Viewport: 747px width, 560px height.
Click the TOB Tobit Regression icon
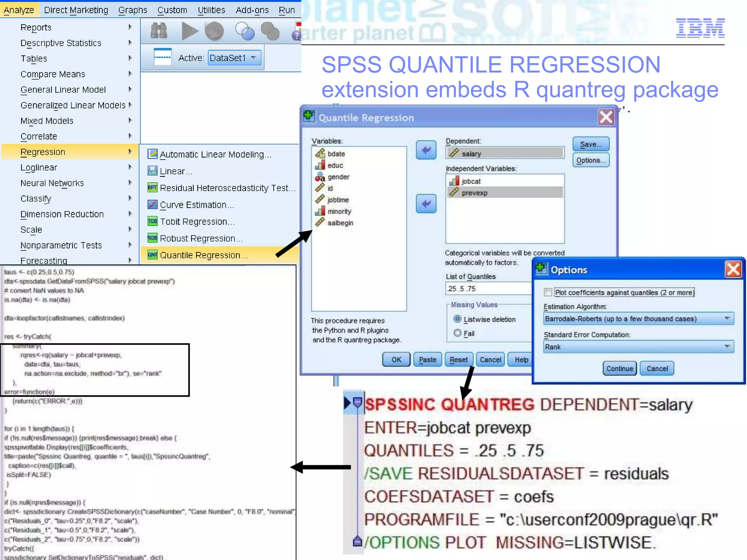coord(152,221)
